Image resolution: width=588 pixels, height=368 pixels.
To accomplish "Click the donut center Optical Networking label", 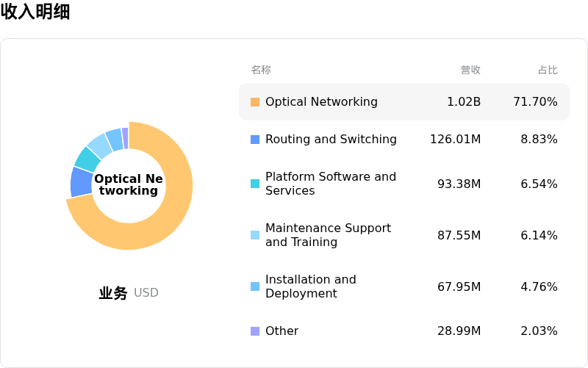I will click(x=129, y=184).
